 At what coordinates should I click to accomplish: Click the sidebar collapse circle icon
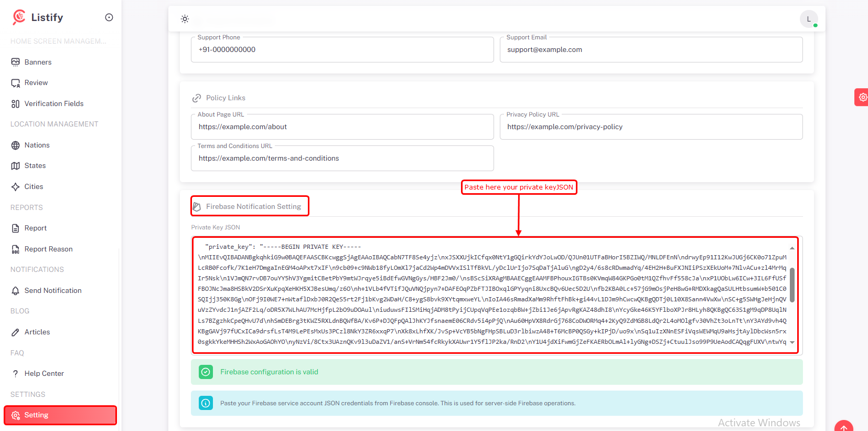(x=109, y=17)
